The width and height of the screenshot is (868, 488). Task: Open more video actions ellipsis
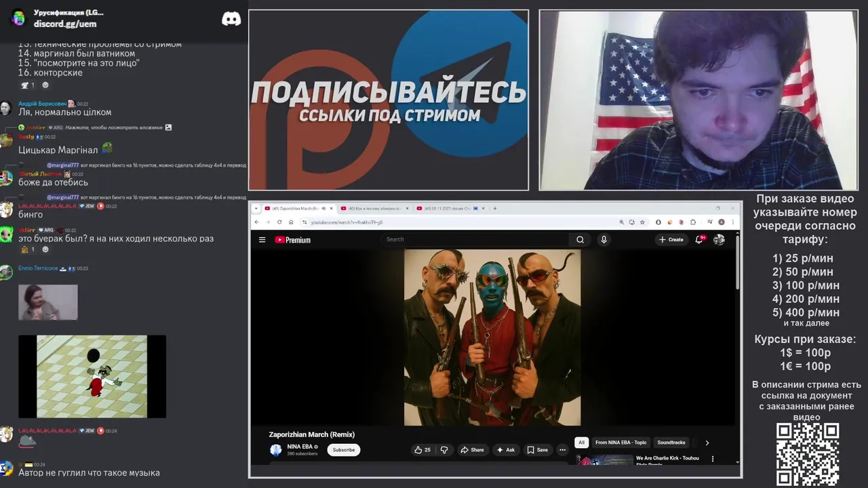click(x=562, y=449)
